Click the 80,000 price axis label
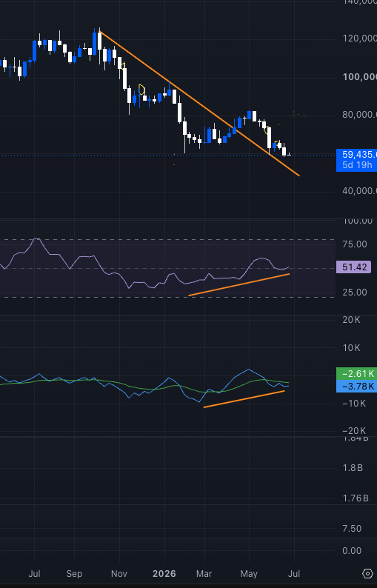Screen dimensions: 377x588 click(359, 115)
